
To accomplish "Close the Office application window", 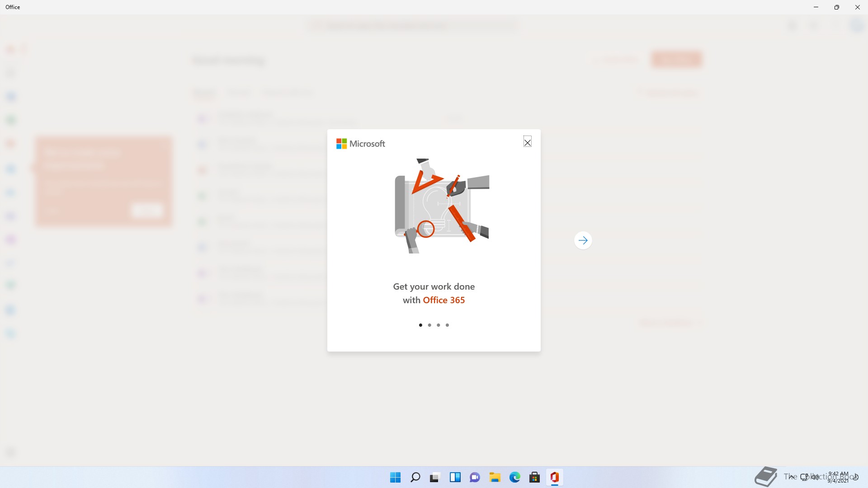I will coord(858,7).
